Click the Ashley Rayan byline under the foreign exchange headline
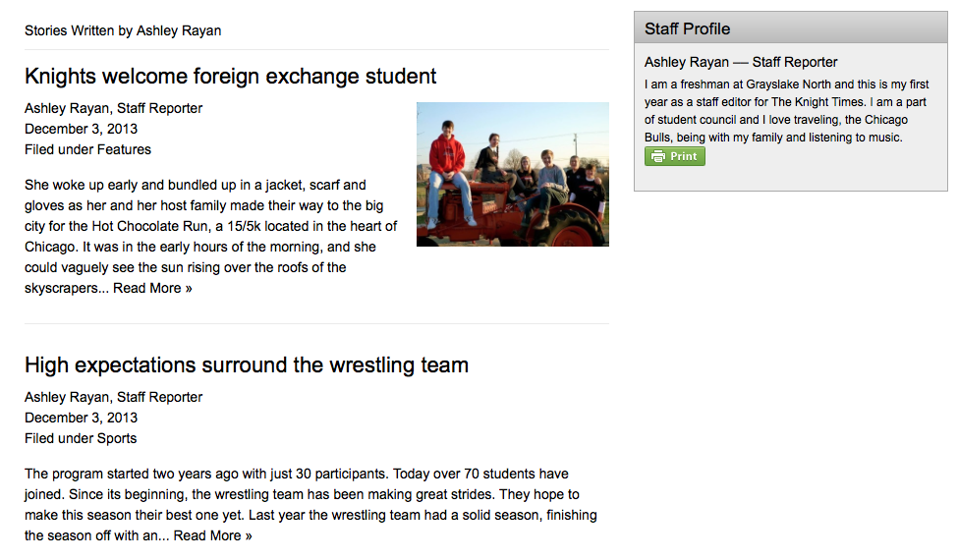The width and height of the screenshot is (958, 560). (x=66, y=108)
